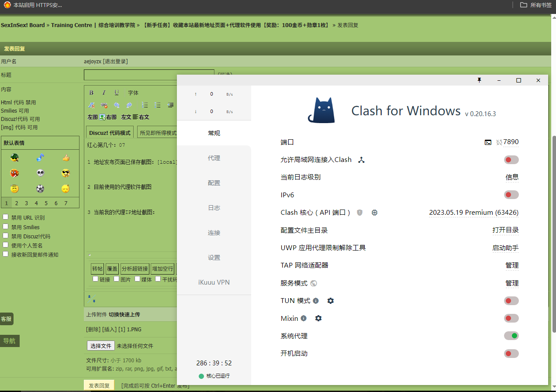
Task: Open smiley page 3 in 默认表情
Action: 26,203
